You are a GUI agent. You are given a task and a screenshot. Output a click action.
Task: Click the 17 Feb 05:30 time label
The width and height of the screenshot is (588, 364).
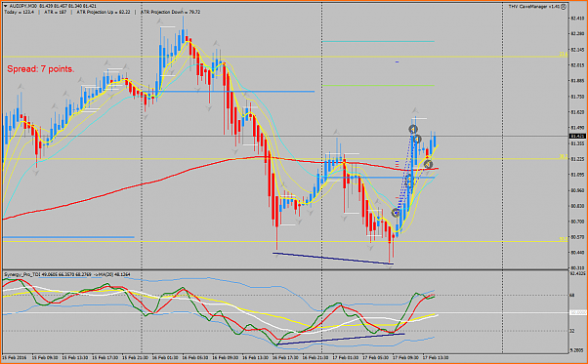tap(375, 357)
